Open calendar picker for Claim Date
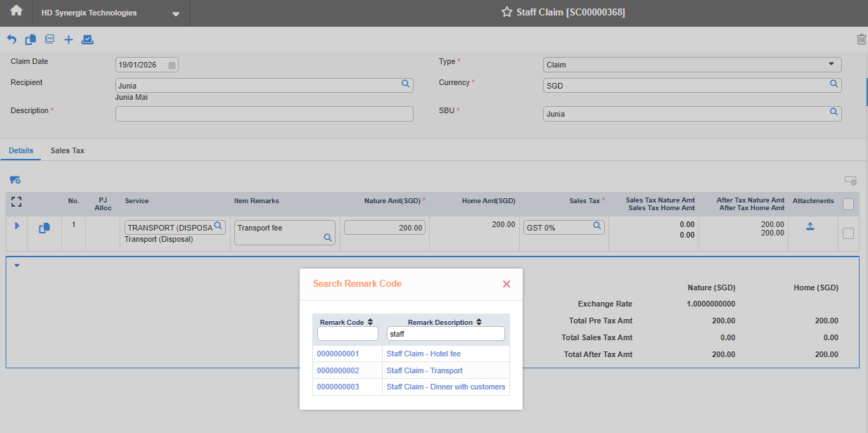 [172, 65]
